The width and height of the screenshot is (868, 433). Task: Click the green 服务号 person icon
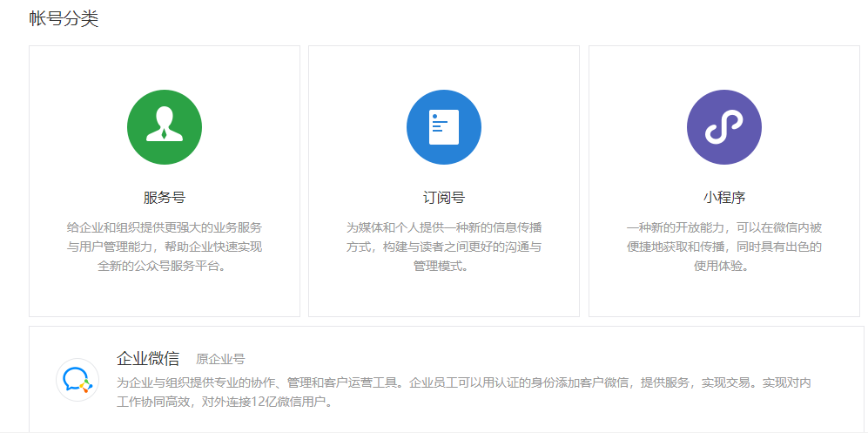coord(165,127)
